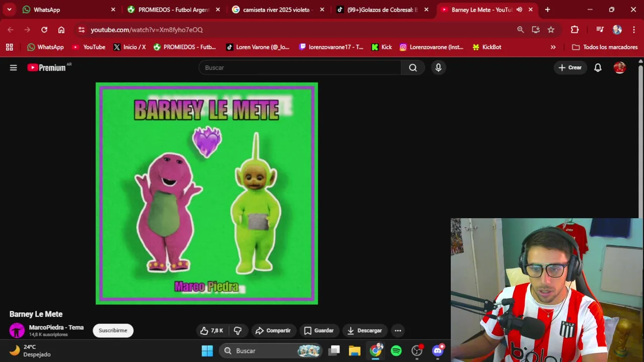Open the MarcoPiedra - Tema channel link
This screenshot has width=644, height=362.
tap(56, 327)
